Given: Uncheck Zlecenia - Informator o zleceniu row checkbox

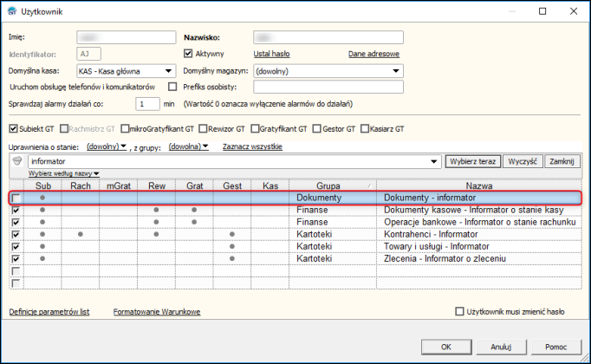Looking at the screenshot, I should pos(16,259).
